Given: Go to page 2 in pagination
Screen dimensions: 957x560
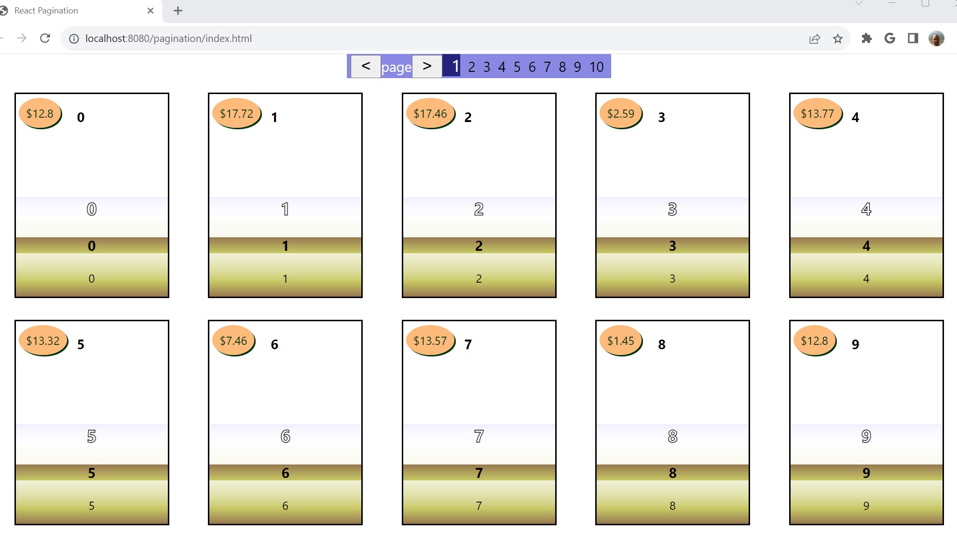Looking at the screenshot, I should 472,67.
